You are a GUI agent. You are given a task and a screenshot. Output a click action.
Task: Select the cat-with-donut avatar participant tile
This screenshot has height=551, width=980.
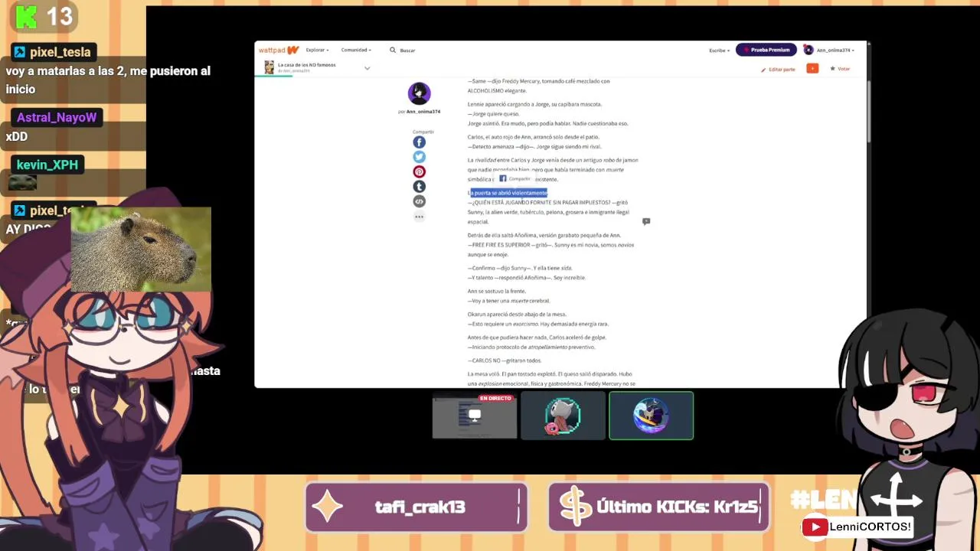pyautogui.click(x=563, y=416)
